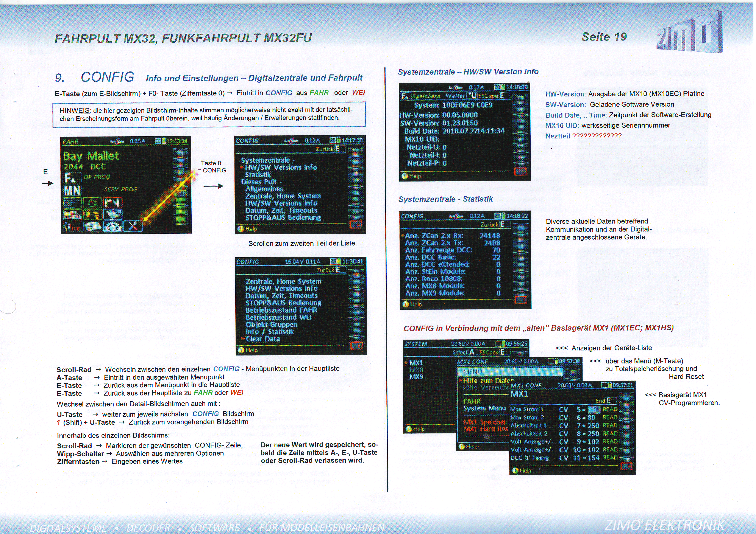
Task: Click the RailCom logo in the FAHR status bar
Action: [x=117, y=141]
